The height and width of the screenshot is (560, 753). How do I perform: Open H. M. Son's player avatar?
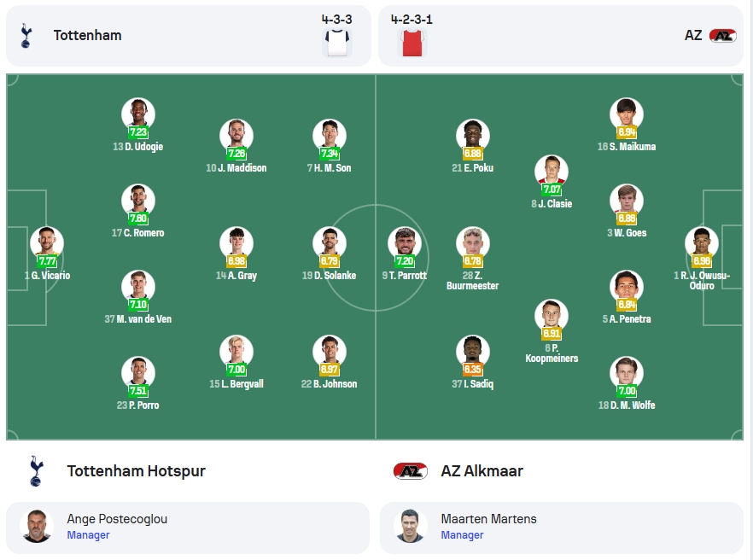(x=330, y=136)
